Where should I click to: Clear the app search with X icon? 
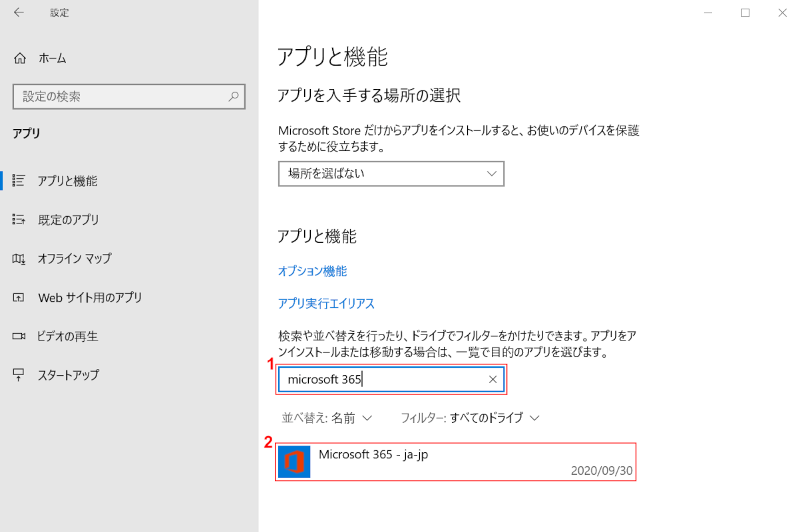493,380
